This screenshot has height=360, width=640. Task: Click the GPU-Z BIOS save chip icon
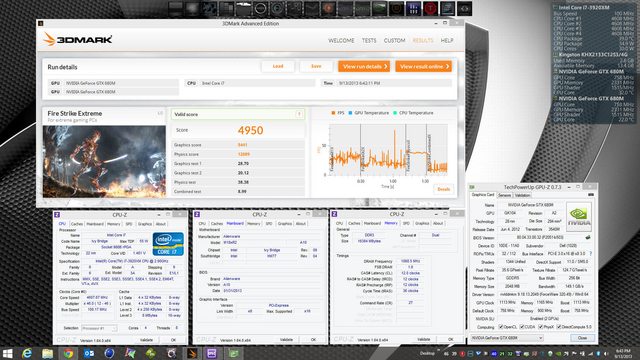pyautogui.click(x=587, y=237)
